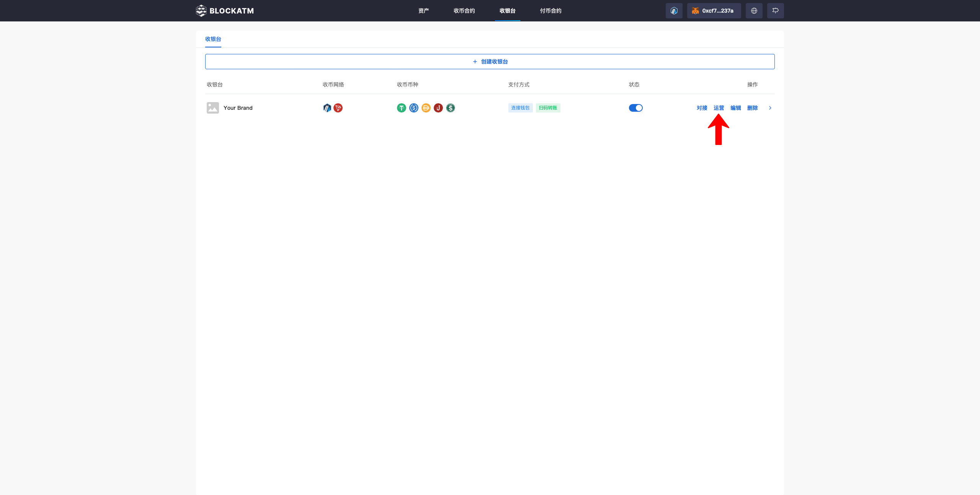Toggle the Your Brand status switch off
Screen dimensions: 980x495
click(635, 108)
